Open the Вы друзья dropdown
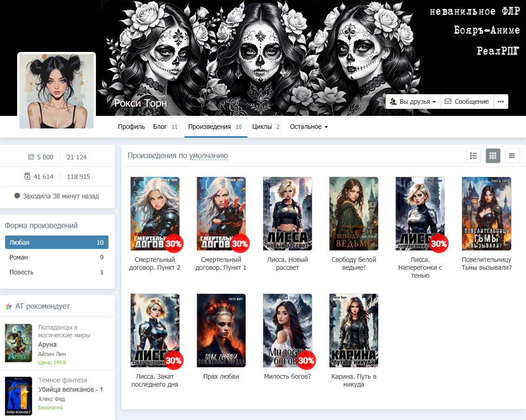The width and height of the screenshot is (526, 420). click(x=413, y=102)
